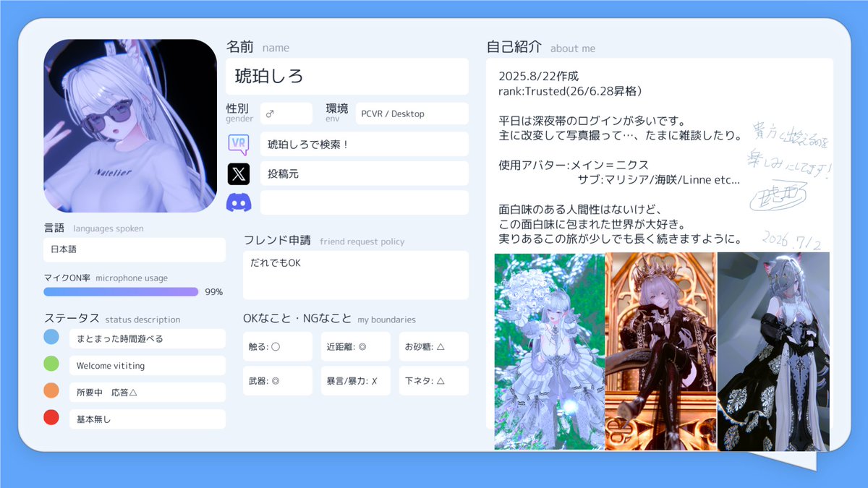Click the 琥珀しろで検索！ VRChat field
Viewport: 868px width, 488px height.
click(x=365, y=145)
